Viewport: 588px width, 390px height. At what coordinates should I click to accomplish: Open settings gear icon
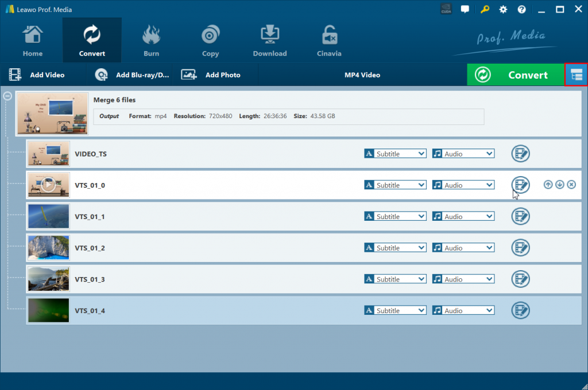(x=503, y=10)
